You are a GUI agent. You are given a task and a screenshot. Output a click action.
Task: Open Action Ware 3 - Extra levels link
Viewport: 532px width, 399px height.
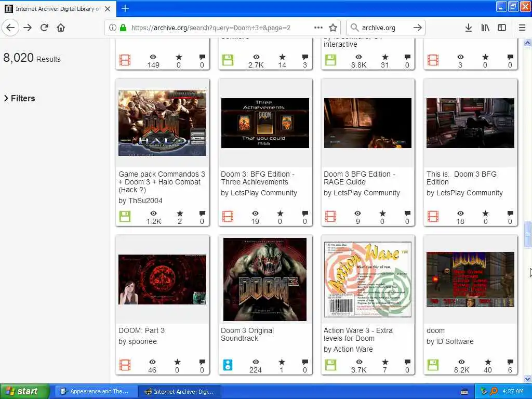point(358,335)
